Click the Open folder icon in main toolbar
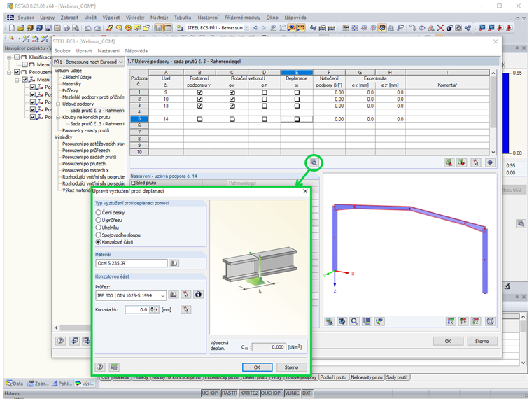Viewport: 532px width, 399px height. 21,28
